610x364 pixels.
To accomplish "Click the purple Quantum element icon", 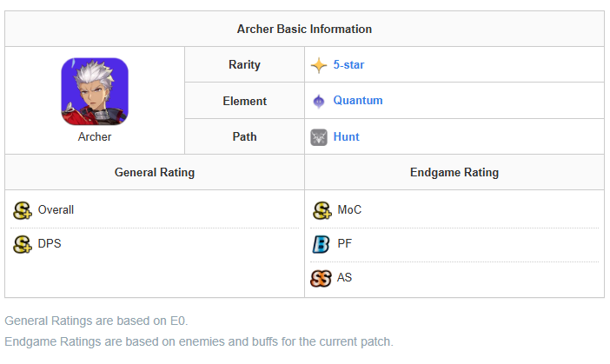I will pos(320,101).
